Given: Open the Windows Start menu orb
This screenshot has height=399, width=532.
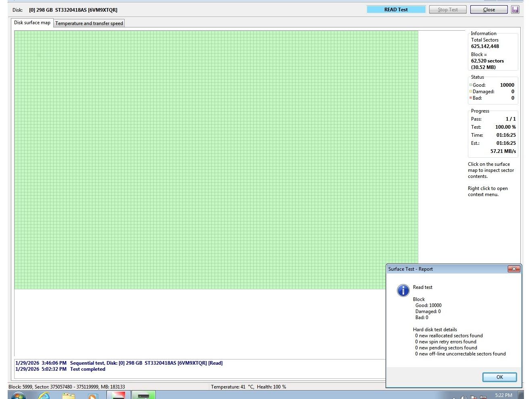Looking at the screenshot, I should (x=18, y=396).
